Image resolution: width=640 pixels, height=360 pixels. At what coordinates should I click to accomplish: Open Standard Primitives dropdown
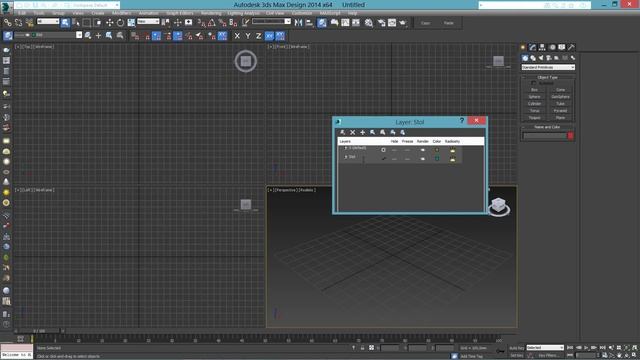pos(548,67)
